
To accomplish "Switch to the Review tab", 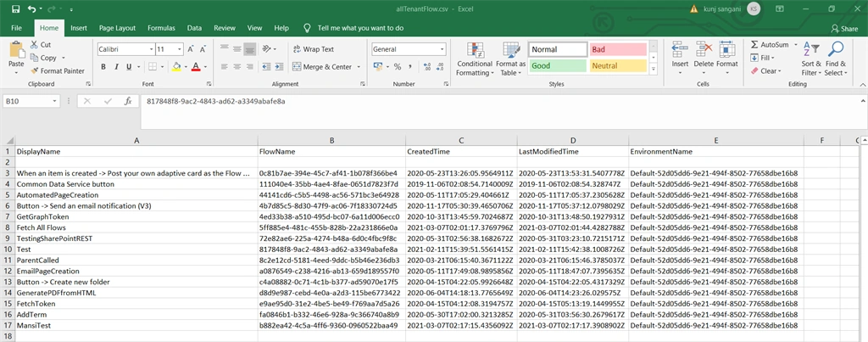I will pyautogui.click(x=224, y=28).
